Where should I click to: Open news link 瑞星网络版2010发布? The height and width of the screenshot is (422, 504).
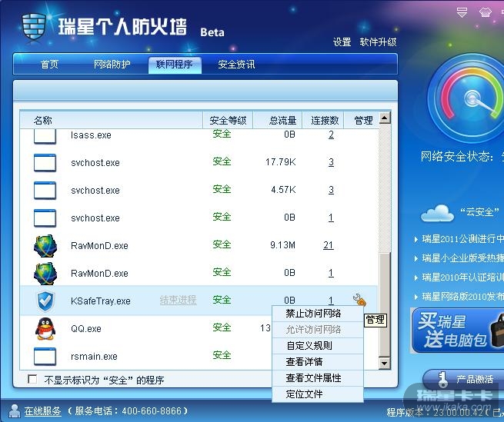(463, 296)
